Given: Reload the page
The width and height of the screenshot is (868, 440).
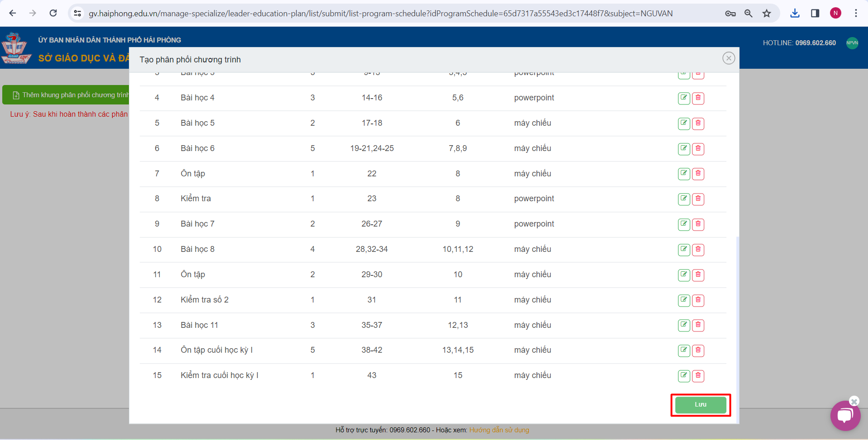Looking at the screenshot, I should [x=53, y=14].
